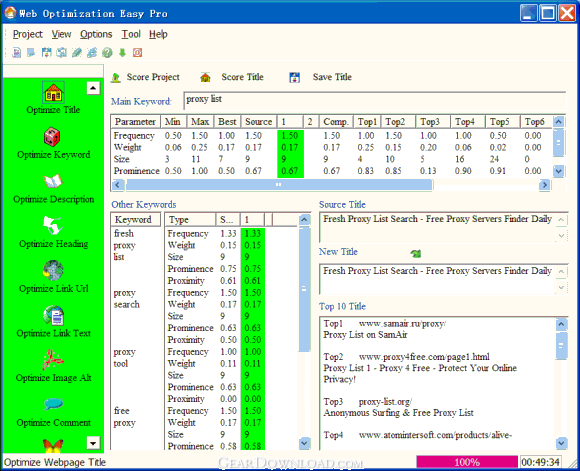The width and height of the screenshot is (580, 471).
Task: Click the green icon beside New Title
Action: click(x=416, y=253)
